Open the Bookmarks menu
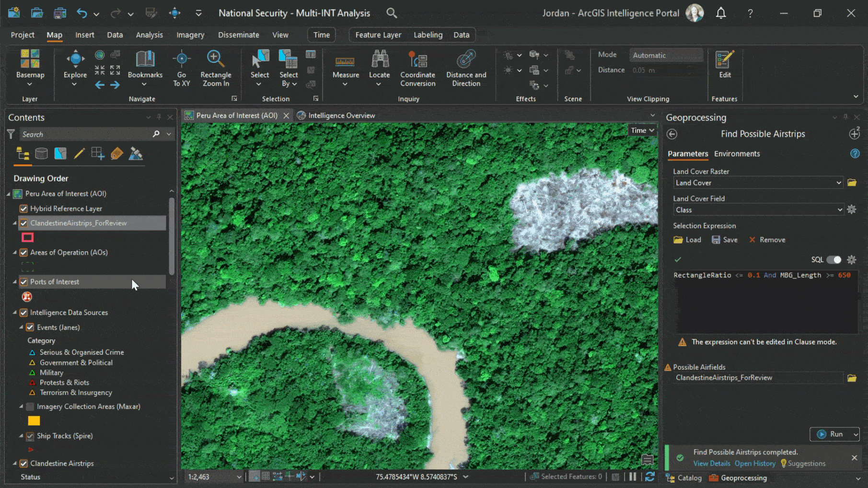This screenshot has width=868, height=488. [145, 68]
